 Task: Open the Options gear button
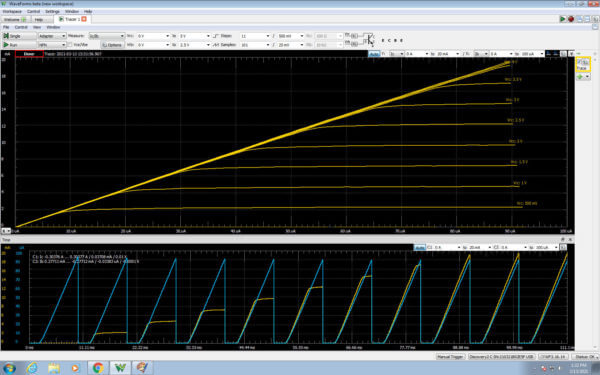(x=112, y=45)
